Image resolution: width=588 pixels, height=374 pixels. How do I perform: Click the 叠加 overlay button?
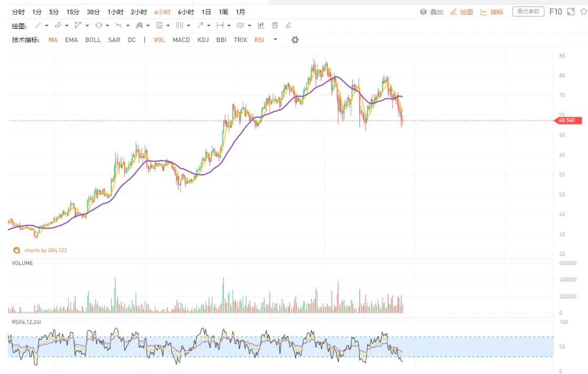[x=432, y=12]
